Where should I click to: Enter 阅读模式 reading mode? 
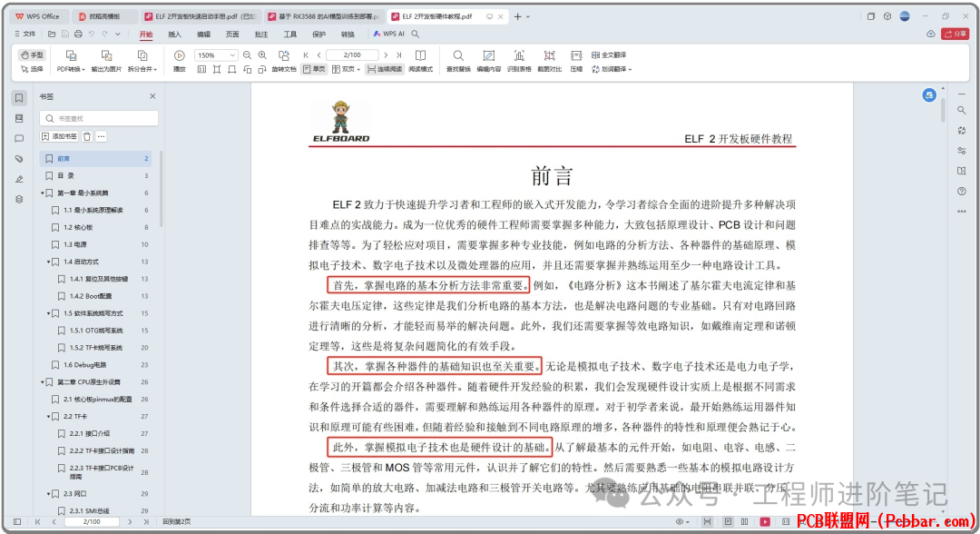(421, 62)
